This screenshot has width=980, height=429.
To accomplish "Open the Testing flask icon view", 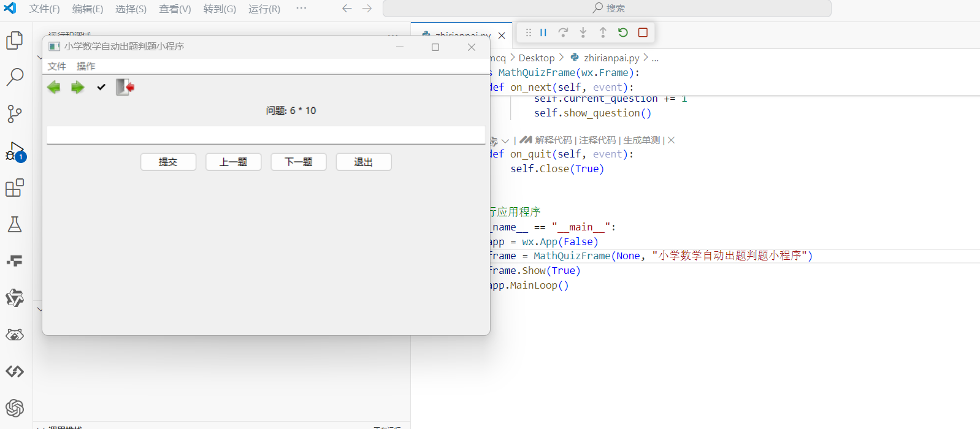I will pyautogui.click(x=15, y=224).
